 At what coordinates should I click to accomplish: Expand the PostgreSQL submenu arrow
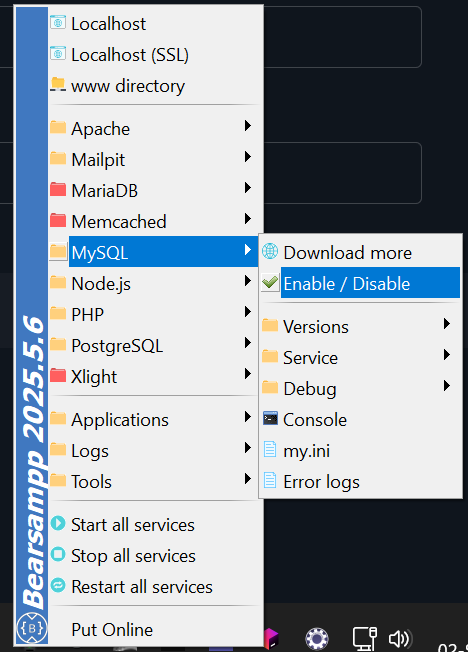248,343
